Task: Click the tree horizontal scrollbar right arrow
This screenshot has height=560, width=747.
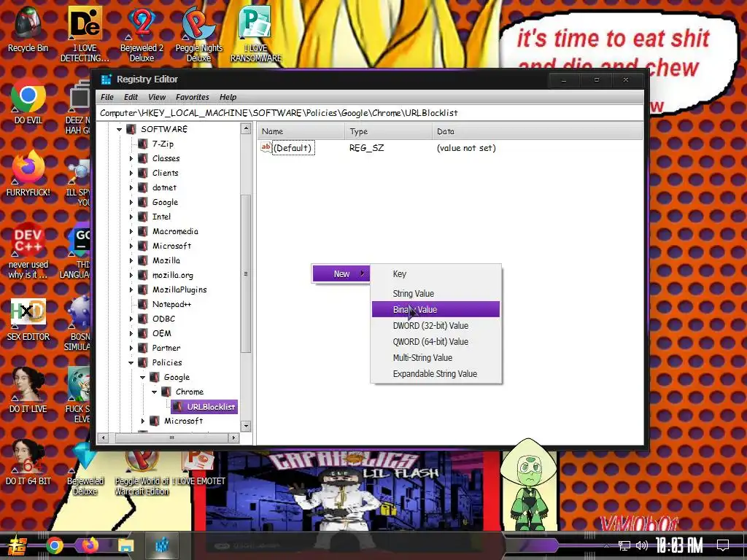Action: (233, 437)
